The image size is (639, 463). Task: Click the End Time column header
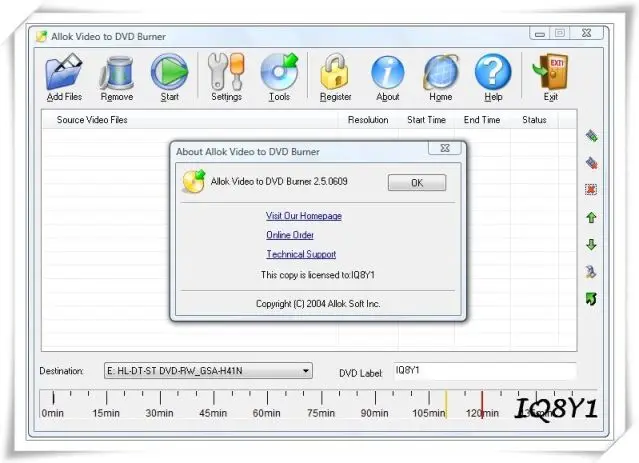[x=482, y=120]
